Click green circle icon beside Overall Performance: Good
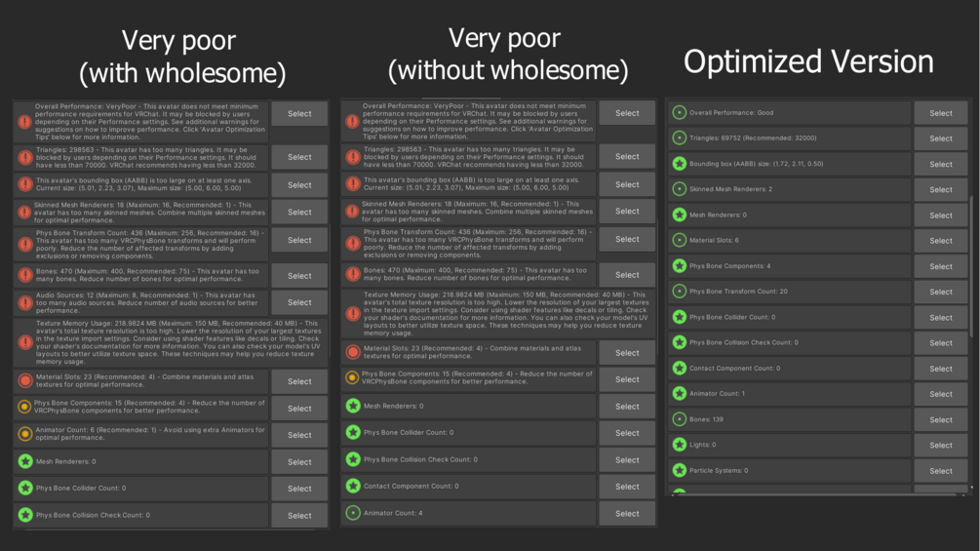 point(680,112)
